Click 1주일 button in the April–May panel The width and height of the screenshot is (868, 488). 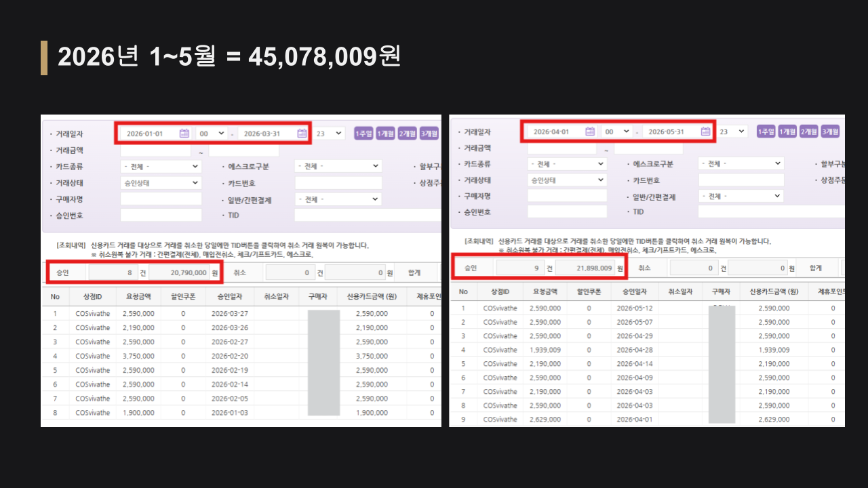coord(766,131)
